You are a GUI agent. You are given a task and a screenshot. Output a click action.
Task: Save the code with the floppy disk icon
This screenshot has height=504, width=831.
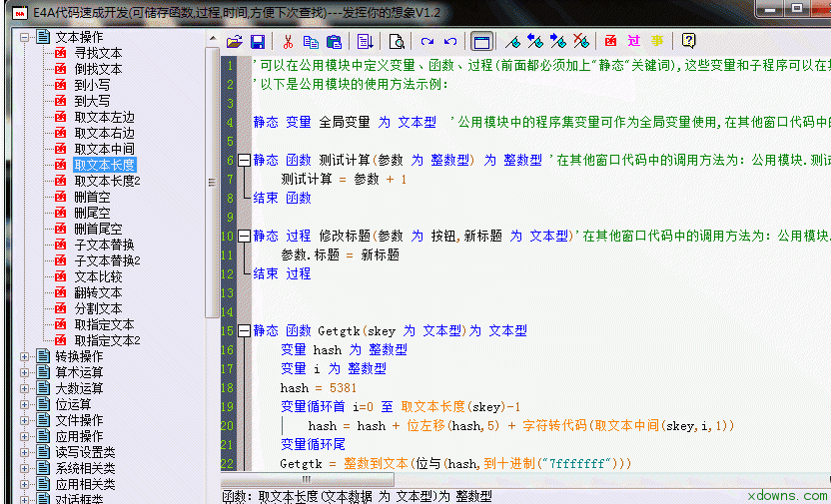point(258,41)
